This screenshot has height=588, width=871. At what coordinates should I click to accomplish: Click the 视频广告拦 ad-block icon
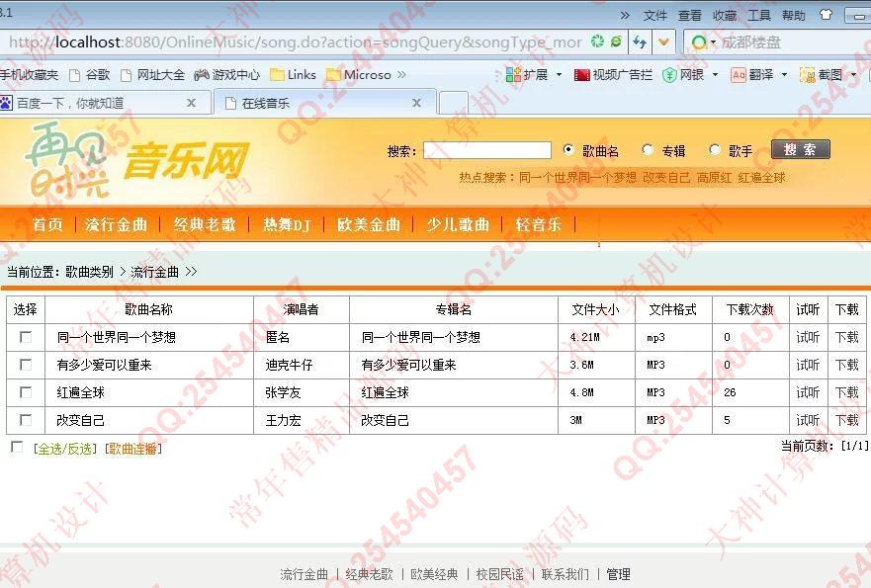pos(581,75)
